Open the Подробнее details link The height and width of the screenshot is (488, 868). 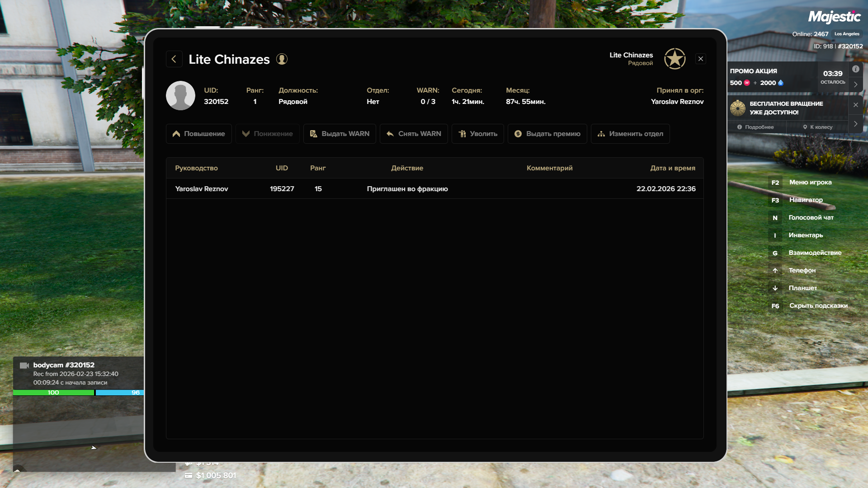click(x=755, y=127)
